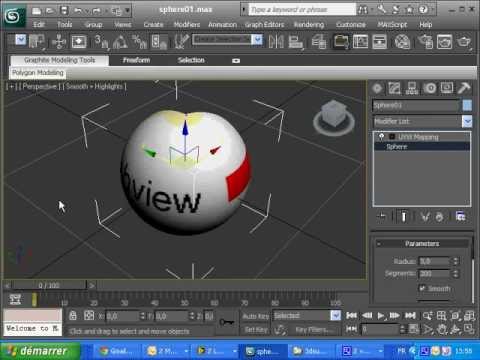Open the Modifiers menu

pyautogui.click(x=187, y=25)
